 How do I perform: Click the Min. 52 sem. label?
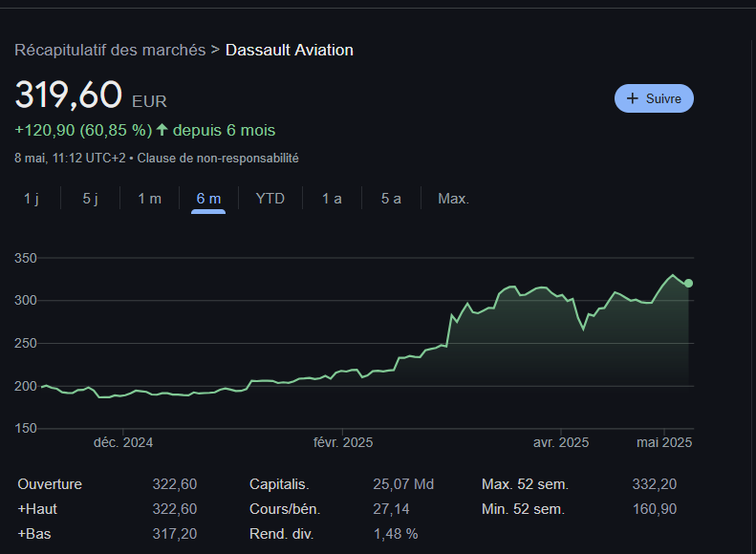(x=523, y=509)
